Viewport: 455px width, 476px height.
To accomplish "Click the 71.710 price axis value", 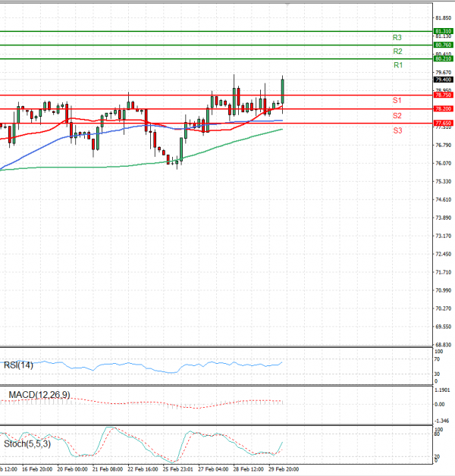I will pos(443,272).
